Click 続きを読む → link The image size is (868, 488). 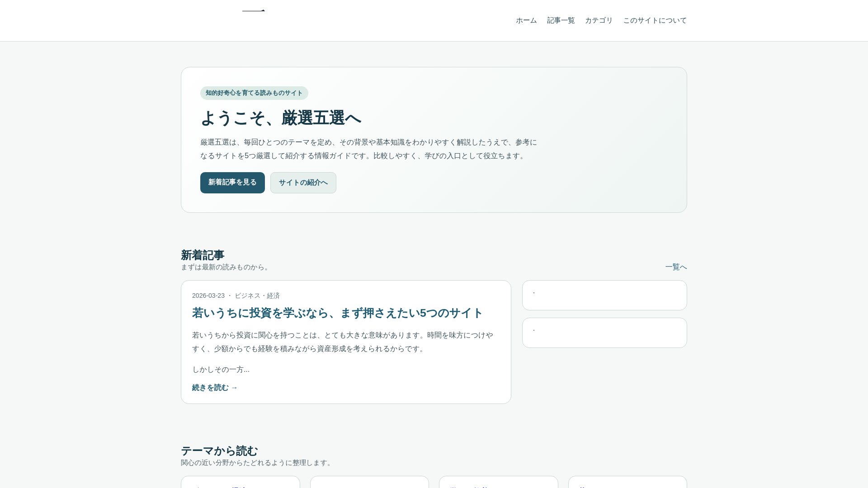215,388
